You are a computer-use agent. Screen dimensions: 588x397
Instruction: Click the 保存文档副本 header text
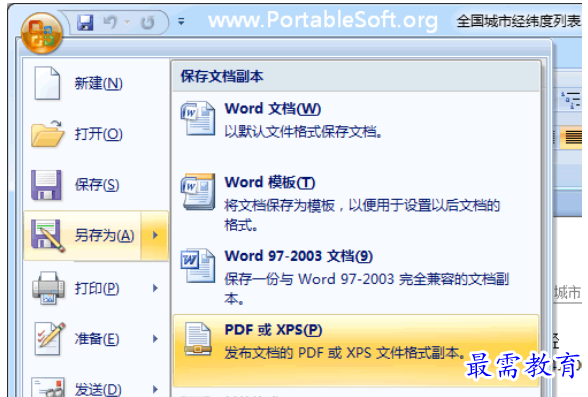point(222,76)
